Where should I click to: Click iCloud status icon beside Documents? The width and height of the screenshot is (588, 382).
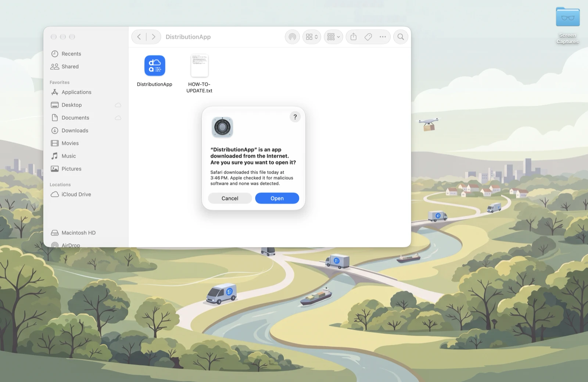coord(118,118)
